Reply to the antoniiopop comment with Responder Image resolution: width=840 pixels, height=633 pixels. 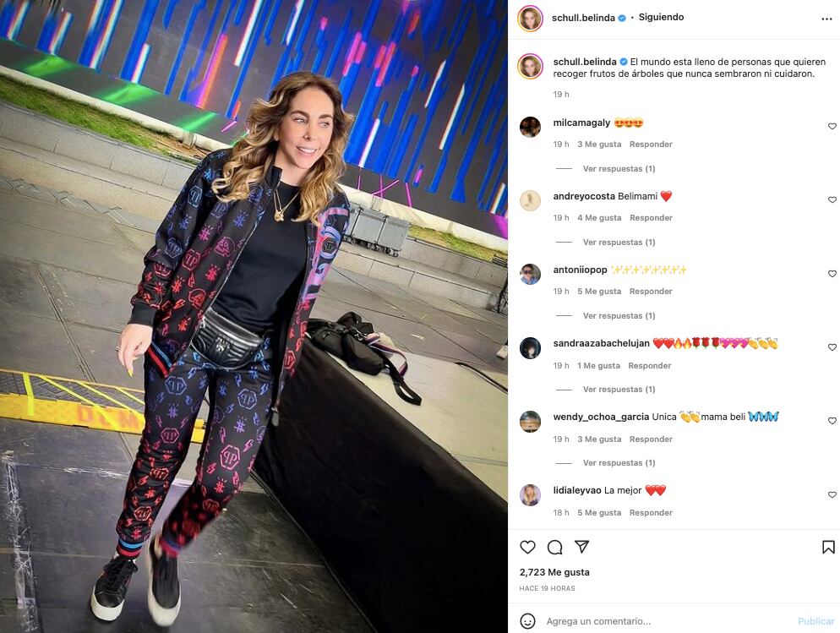tap(651, 292)
